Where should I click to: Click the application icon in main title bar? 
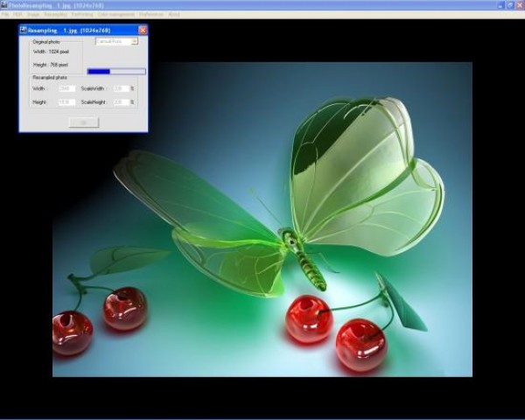point(4,5)
